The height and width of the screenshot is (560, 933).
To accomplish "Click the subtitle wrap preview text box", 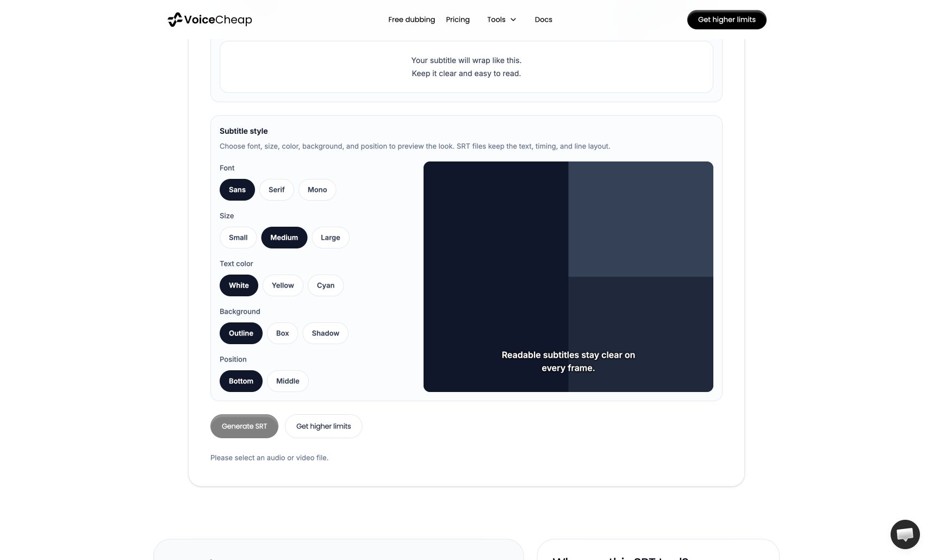I will (466, 67).
